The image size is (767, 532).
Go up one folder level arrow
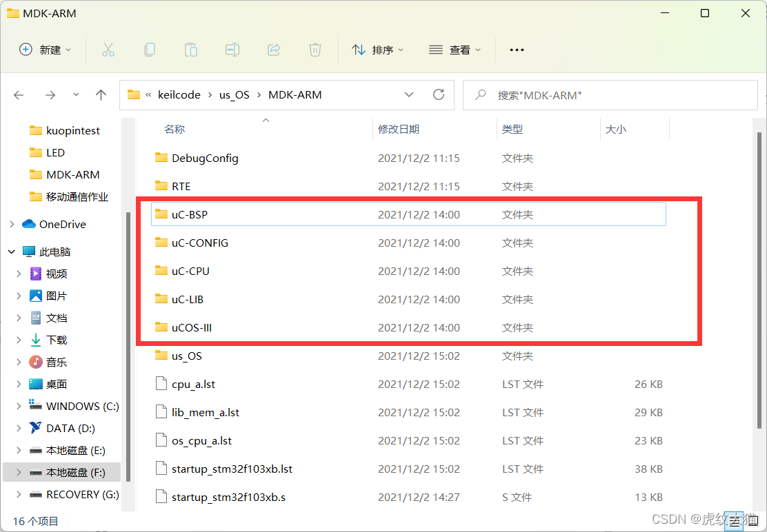[x=101, y=95]
